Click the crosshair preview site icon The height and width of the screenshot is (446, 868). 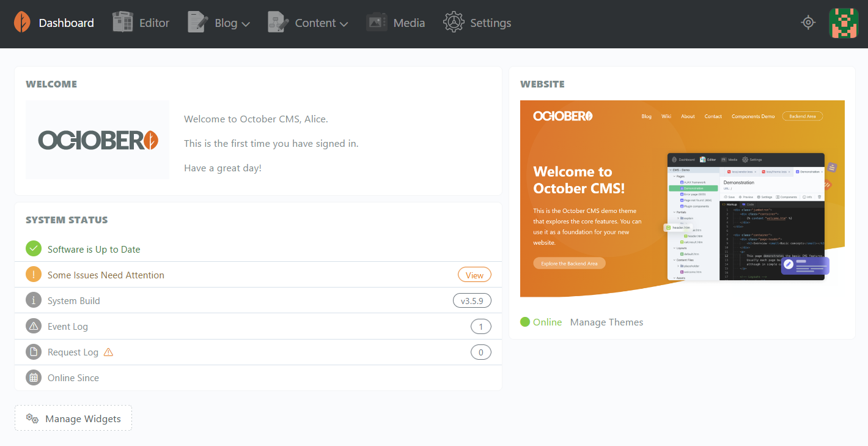809,23
